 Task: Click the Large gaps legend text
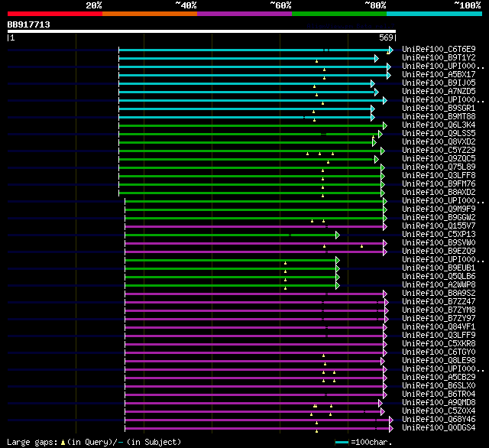point(32,442)
